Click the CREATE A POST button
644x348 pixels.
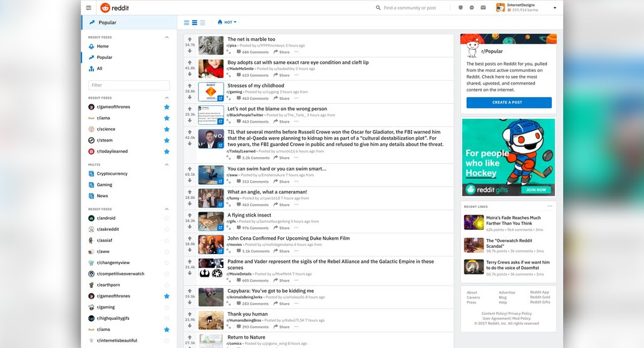point(509,102)
